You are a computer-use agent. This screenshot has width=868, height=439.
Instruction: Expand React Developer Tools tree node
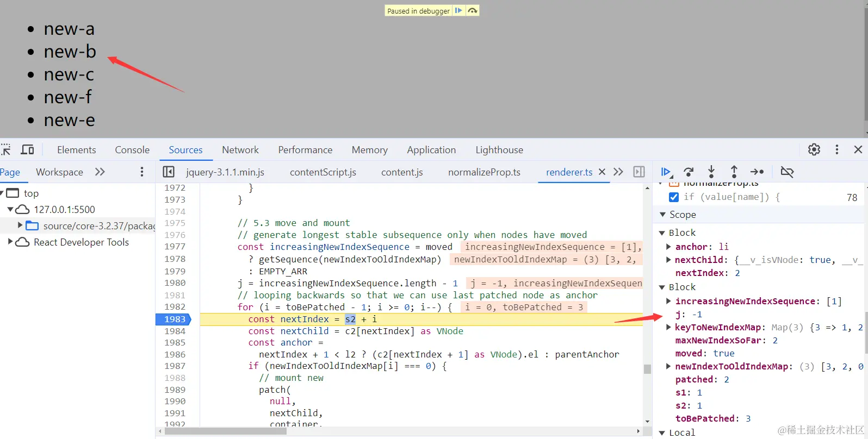10,241
